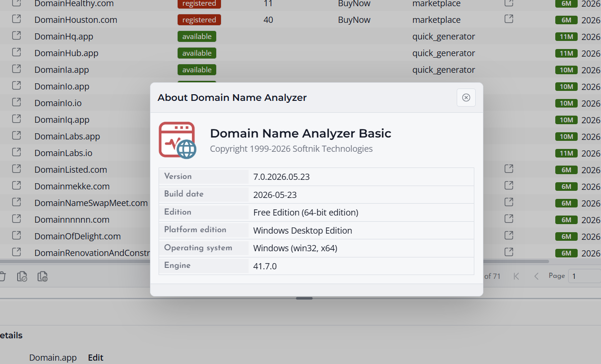Viewport: 601px width, 364px height.
Task: Click Free Edition (64-bit edition) text
Action: [306, 212]
